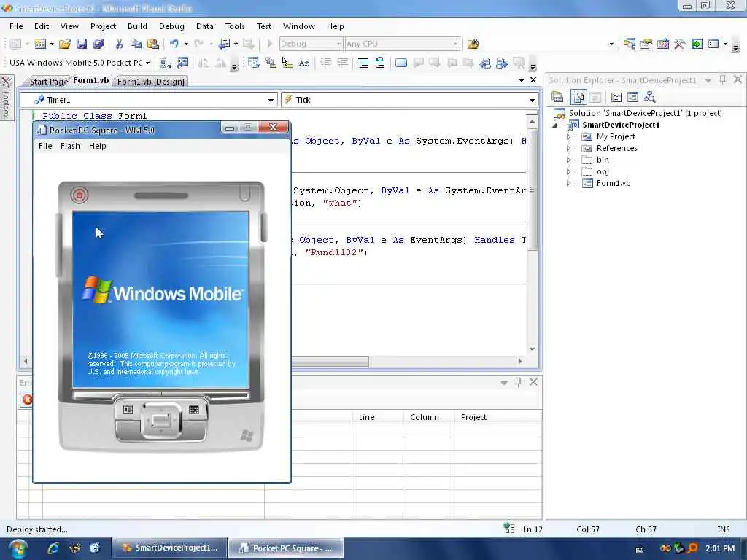This screenshot has height=560, width=747.
Task: Toggle Show All Files in Solution Explorer
Action: point(578,98)
